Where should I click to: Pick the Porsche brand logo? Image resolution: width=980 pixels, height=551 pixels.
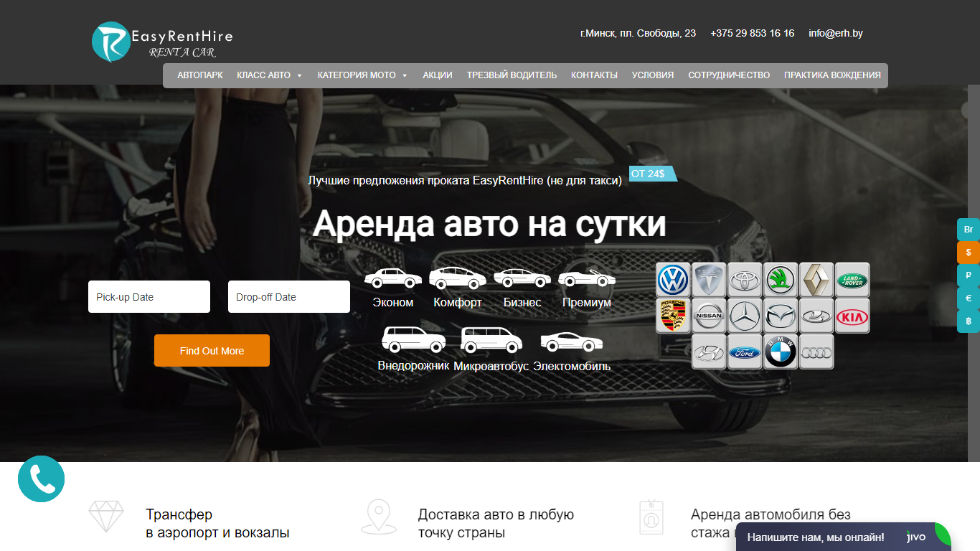point(673,316)
